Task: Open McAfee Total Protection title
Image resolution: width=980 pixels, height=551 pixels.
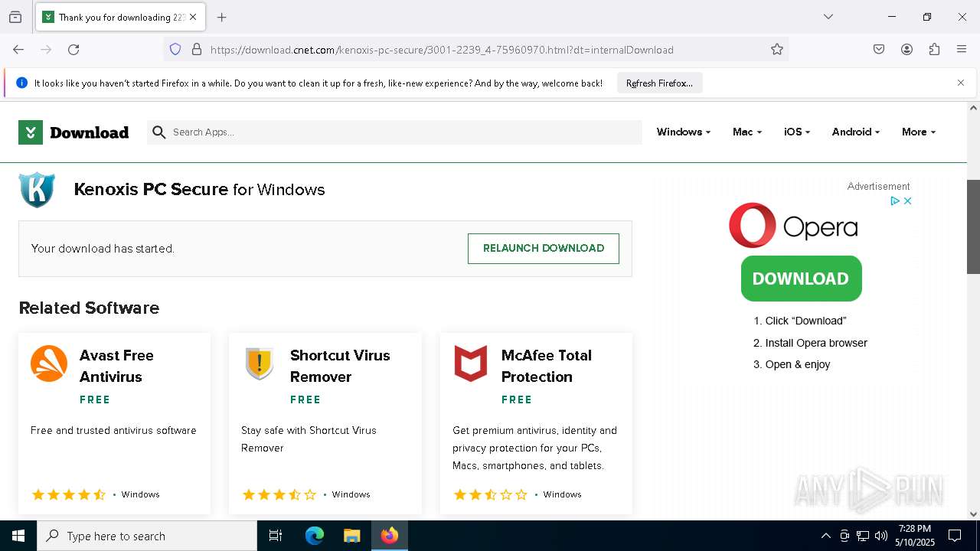Action: coord(546,366)
